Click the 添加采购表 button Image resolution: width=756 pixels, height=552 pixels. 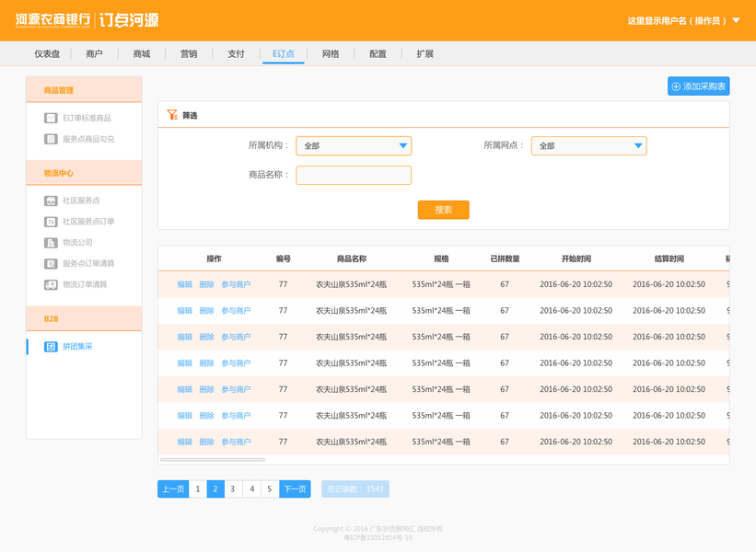coord(698,86)
